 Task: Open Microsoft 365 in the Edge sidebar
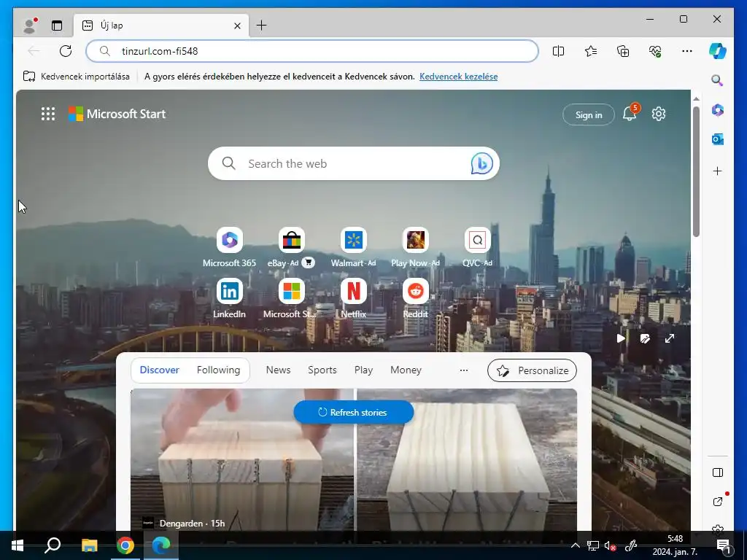coord(718,110)
